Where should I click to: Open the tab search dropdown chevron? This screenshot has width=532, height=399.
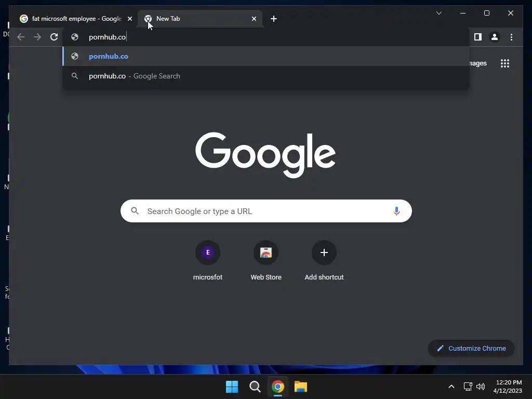click(438, 13)
